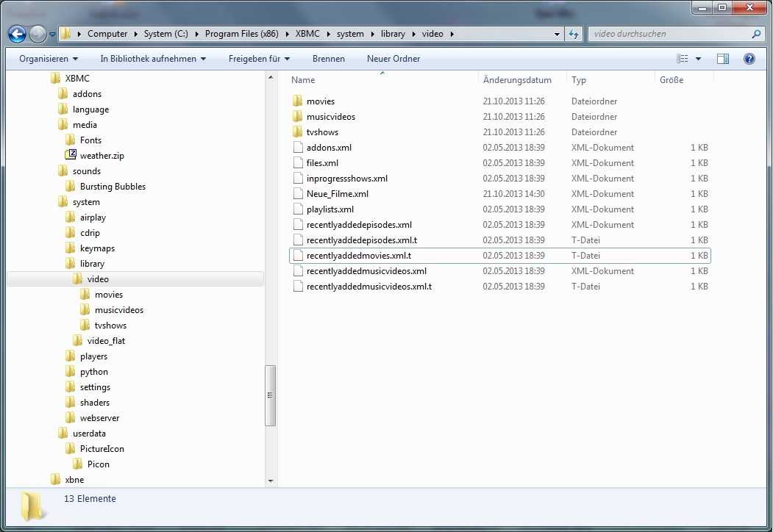This screenshot has width=773, height=532.
Task: Click the Forward navigation arrow button
Action: pos(38,34)
